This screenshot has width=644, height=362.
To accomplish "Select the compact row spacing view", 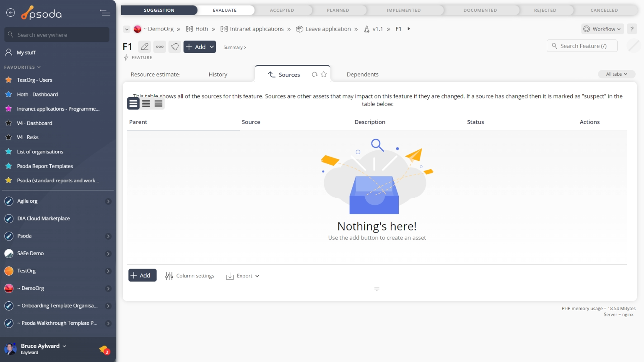I will (158, 103).
